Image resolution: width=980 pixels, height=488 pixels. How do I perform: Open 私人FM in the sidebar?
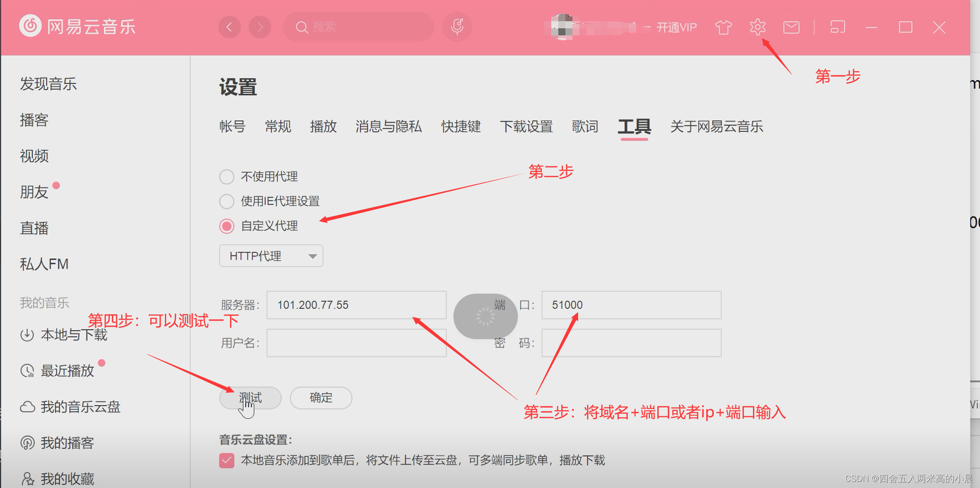pos(44,264)
